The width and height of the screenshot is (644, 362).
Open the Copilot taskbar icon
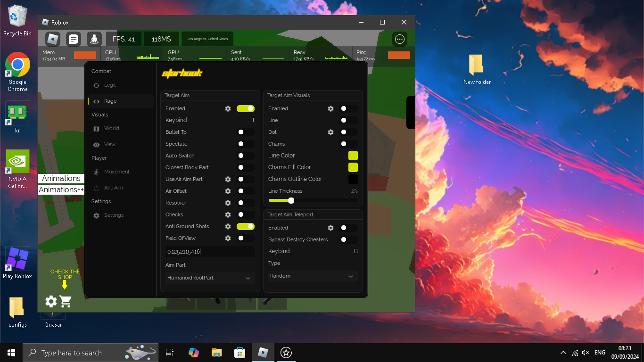tap(193, 353)
